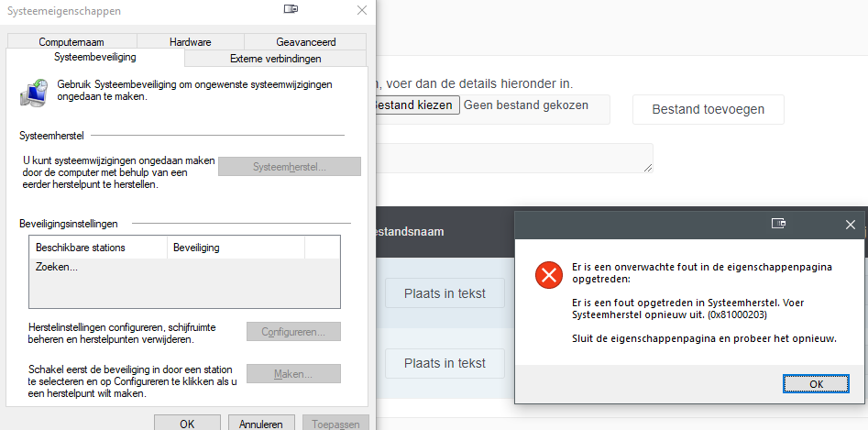This screenshot has width=868, height=430.
Task: Click the Systeemherstel section label
Action: click(51, 136)
